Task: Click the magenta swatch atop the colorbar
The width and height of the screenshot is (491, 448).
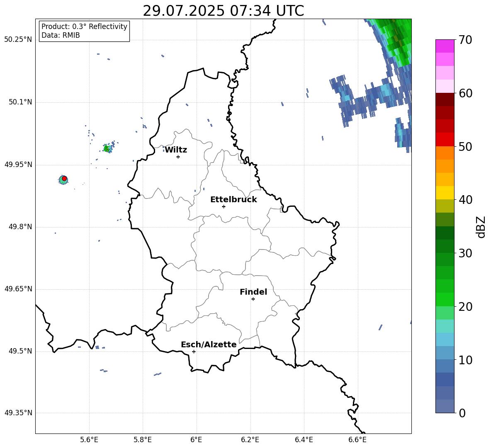Action: click(445, 46)
